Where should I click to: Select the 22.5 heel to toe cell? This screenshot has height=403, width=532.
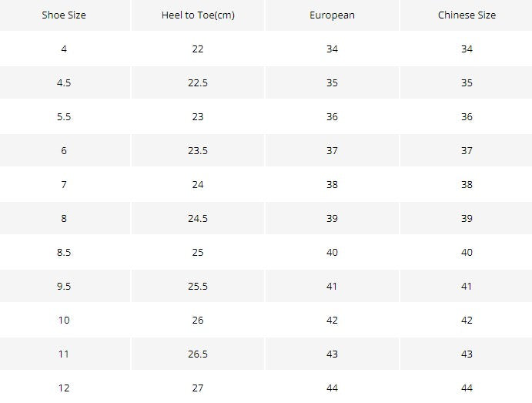(198, 83)
